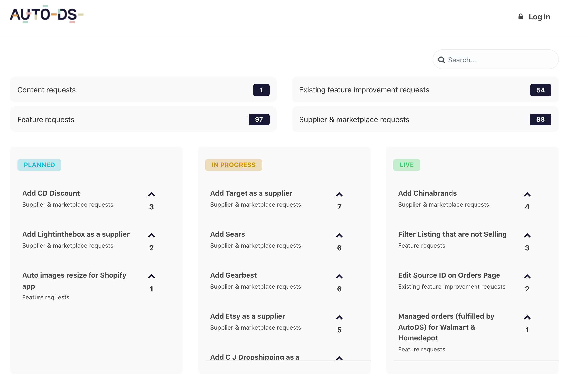Click vote count 5 for Add Etsy

pos(339,330)
